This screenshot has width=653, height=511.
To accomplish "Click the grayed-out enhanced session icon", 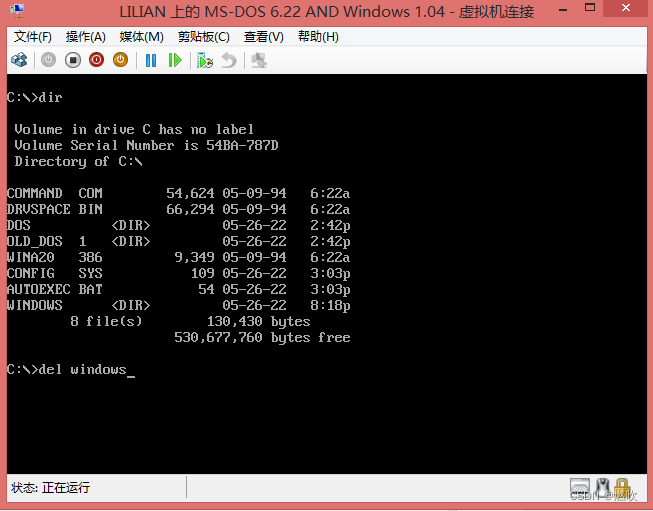I will point(259,60).
